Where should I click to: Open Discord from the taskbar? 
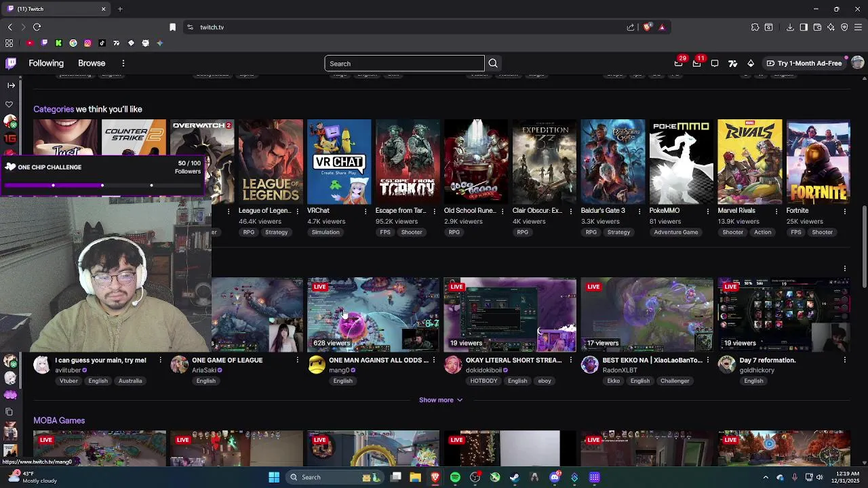click(x=555, y=477)
